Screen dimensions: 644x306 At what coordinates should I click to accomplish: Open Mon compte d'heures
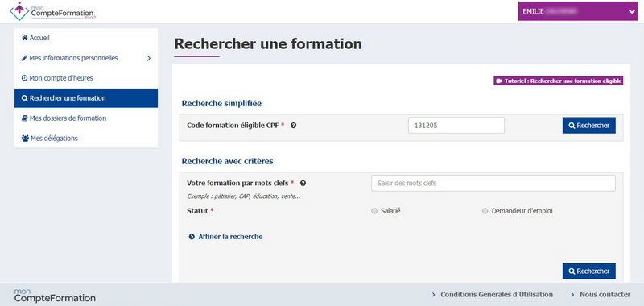coord(57,78)
